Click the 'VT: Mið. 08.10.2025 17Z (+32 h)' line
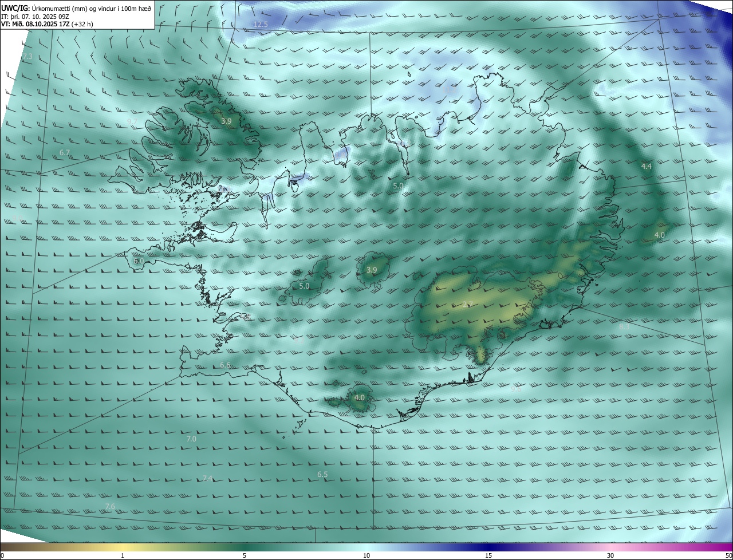 (48, 24)
